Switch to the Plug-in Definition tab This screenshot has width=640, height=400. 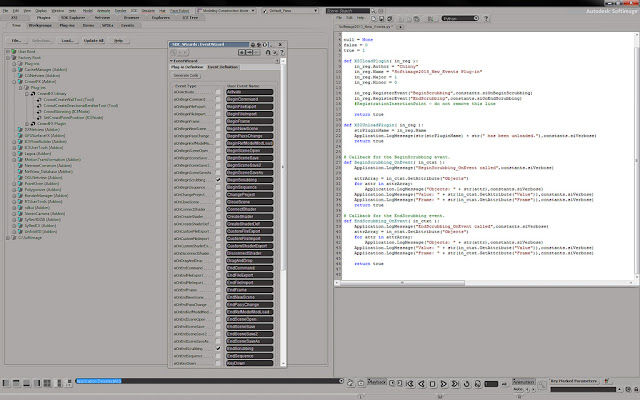click(x=187, y=66)
